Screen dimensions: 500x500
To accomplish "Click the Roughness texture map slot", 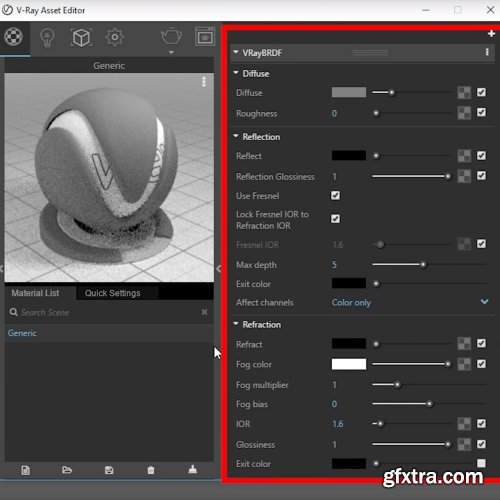I will (x=464, y=113).
